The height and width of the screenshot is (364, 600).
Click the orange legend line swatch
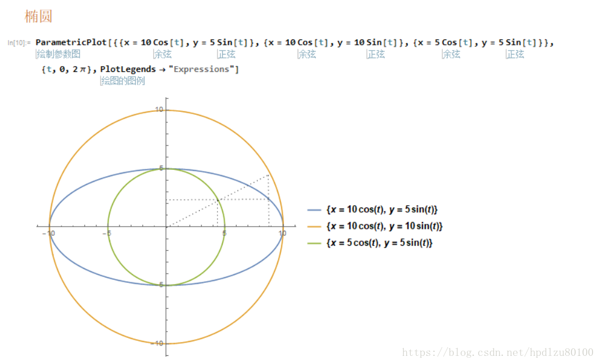click(x=314, y=227)
